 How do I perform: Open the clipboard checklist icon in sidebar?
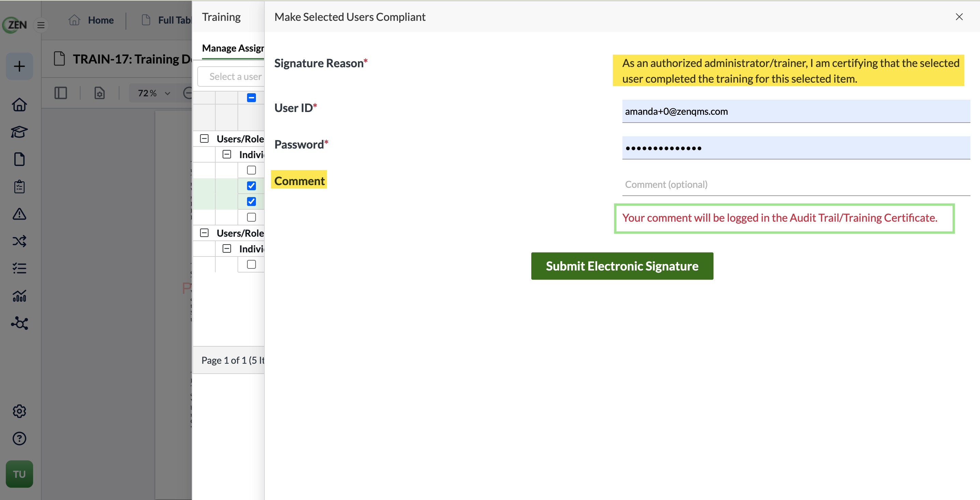click(19, 186)
